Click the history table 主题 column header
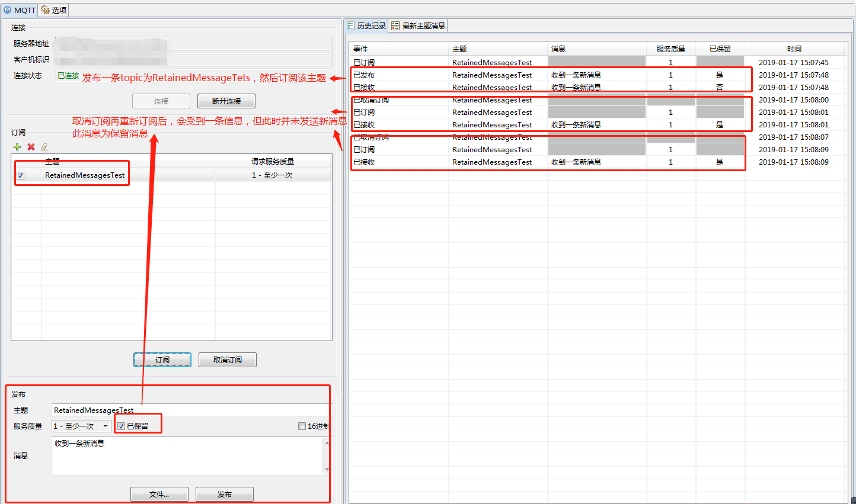856x504 pixels. 498,49
